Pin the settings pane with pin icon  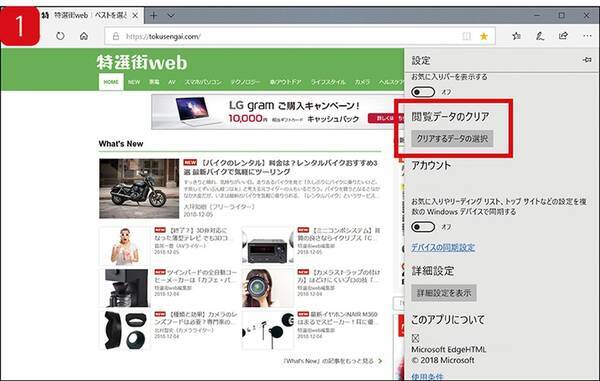click(x=587, y=60)
